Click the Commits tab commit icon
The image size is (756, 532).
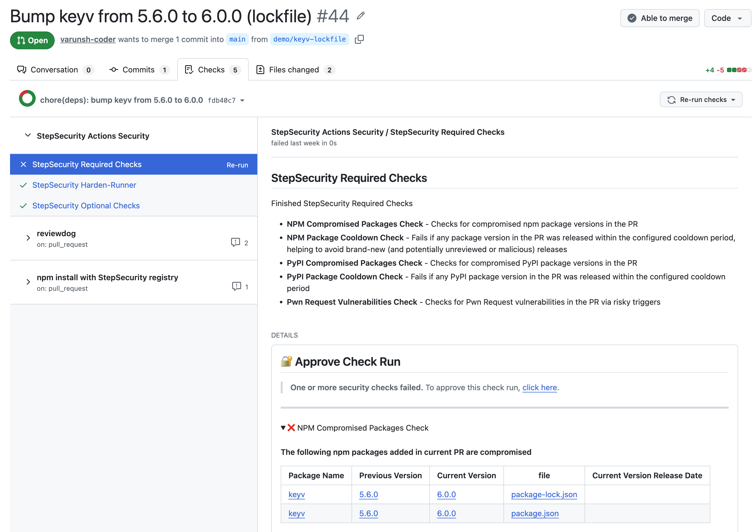pos(114,69)
